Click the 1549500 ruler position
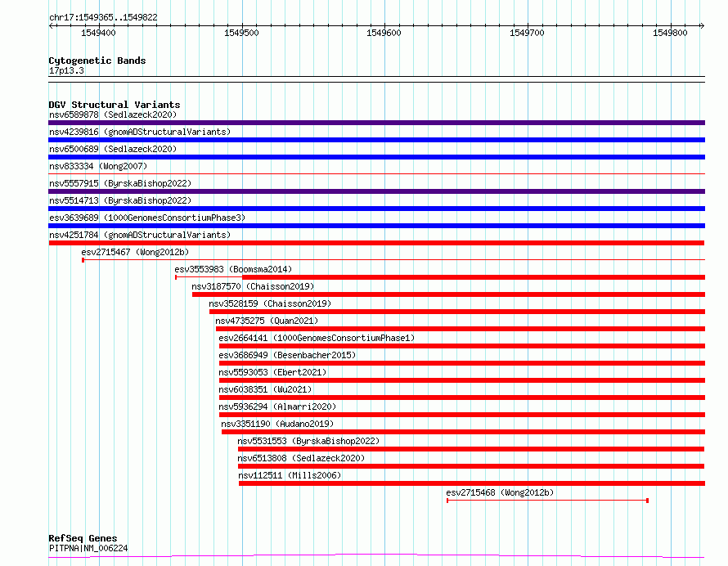Image resolution: width=728 pixels, height=566 pixels. [241, 33]
